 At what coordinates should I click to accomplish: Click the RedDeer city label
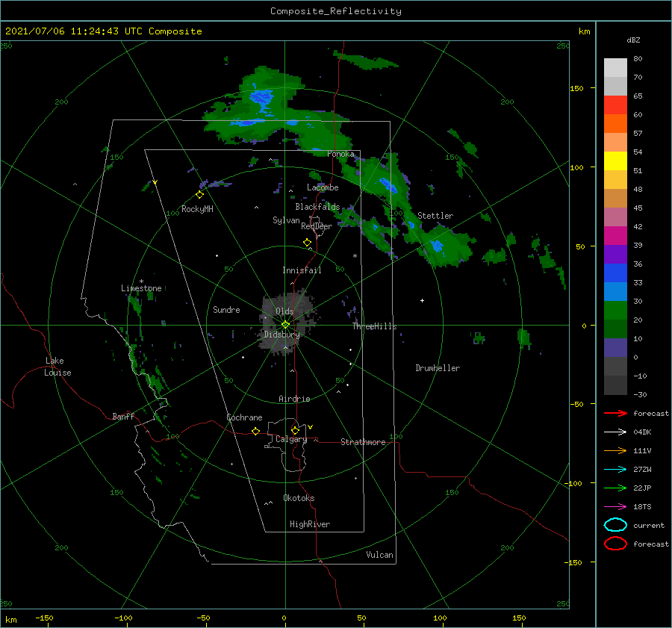317,226
